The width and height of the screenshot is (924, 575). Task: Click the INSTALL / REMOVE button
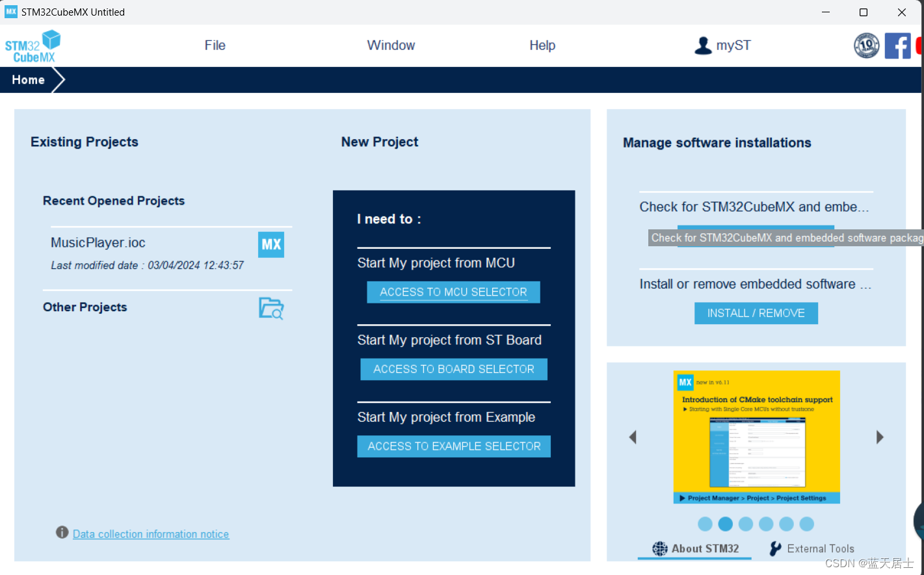point(756,313)
